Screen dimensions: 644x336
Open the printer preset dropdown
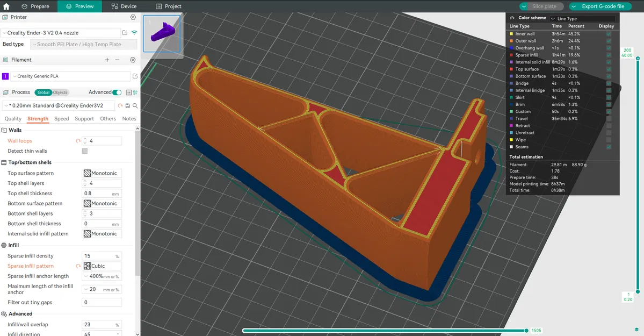(x=60, y=33)
